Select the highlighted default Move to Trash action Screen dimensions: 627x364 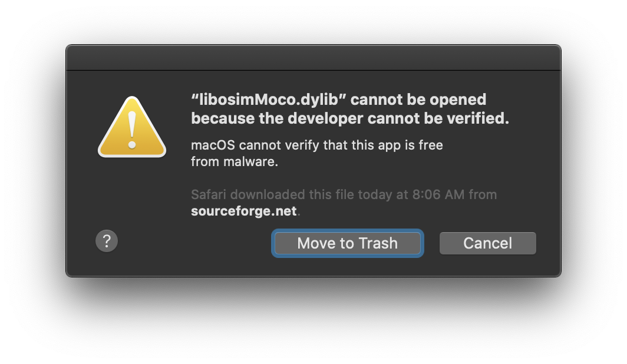pyautogui.click(x=347, y=243)
